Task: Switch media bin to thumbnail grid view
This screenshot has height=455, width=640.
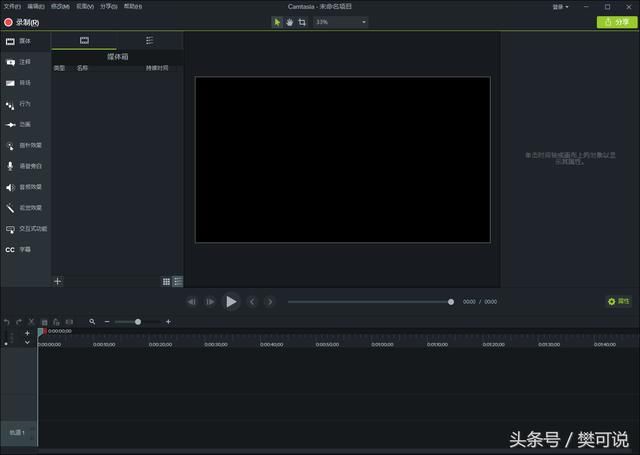Action: pyautogui.click(x=166, y=282)
